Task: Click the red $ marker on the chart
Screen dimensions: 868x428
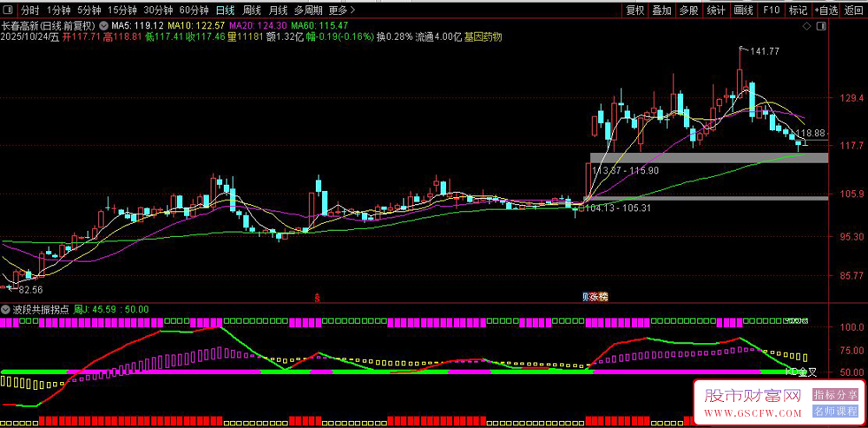Action: point(317,297)
